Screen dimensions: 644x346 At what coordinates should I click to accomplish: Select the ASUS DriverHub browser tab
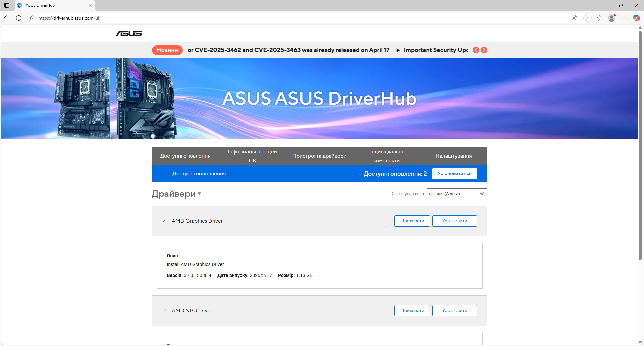[x=55, y=5]
